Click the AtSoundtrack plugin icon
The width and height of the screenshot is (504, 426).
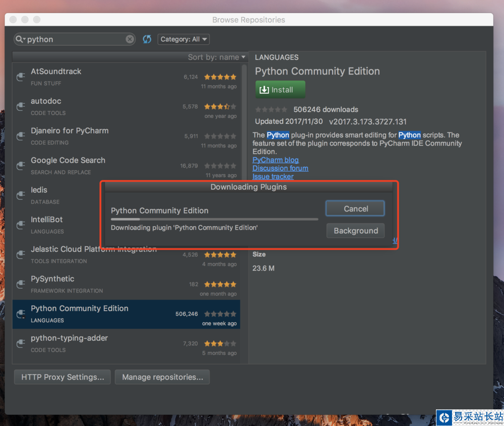(x=21, y=77)
